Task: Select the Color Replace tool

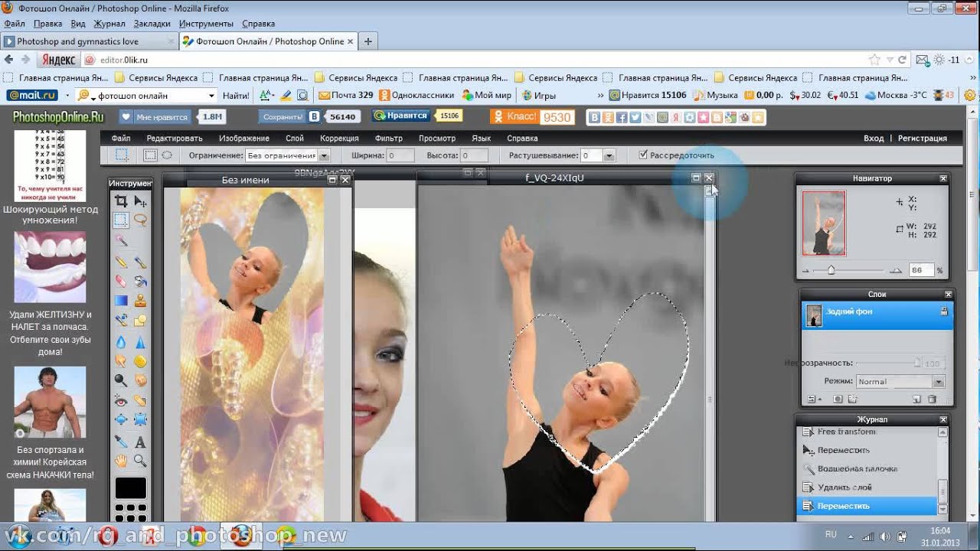Action: (121, 321)
